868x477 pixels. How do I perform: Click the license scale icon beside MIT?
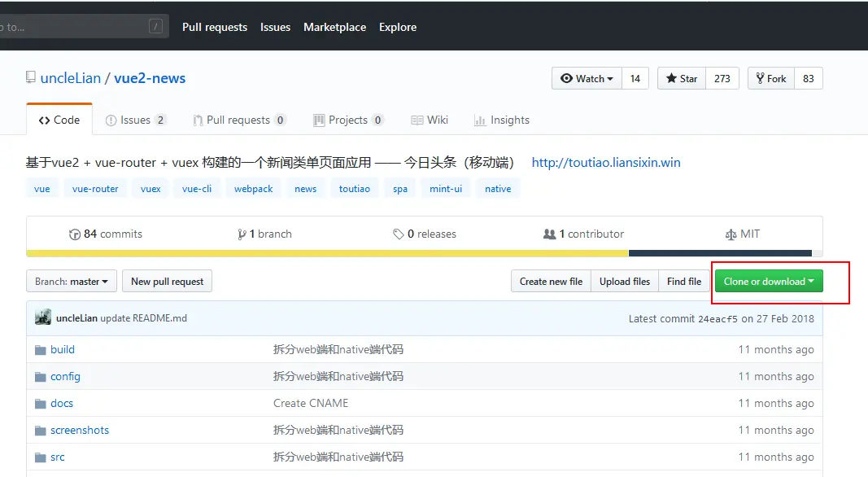[x=731, y=234]
